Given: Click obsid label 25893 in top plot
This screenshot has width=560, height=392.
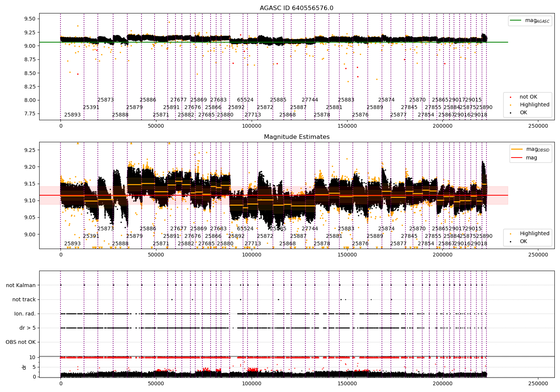Looking at the screenshot, I should point(72,115).
